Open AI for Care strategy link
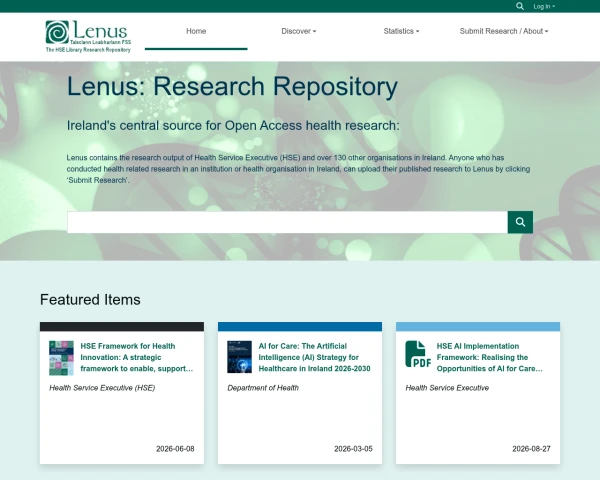Screen dimensions: 600x480 315,357
